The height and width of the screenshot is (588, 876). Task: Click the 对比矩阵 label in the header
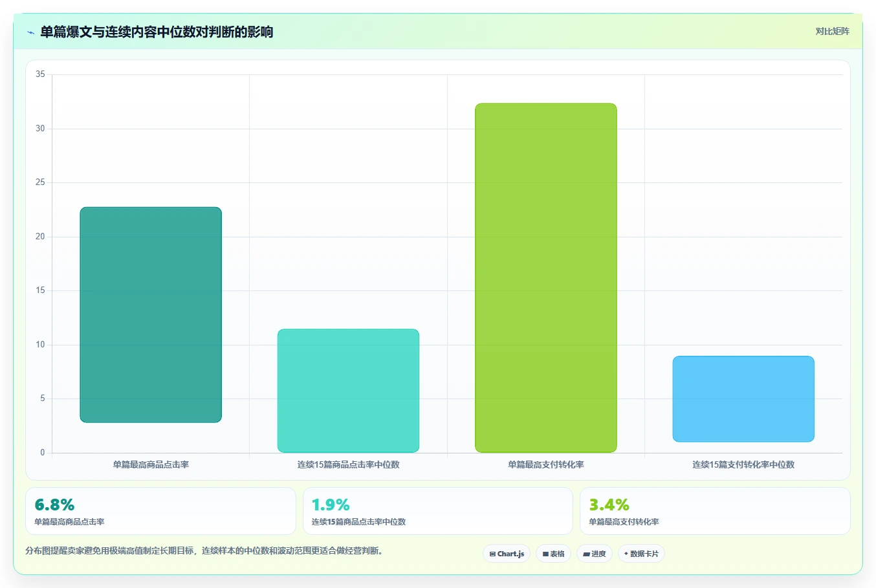click(x=832, y=31)
